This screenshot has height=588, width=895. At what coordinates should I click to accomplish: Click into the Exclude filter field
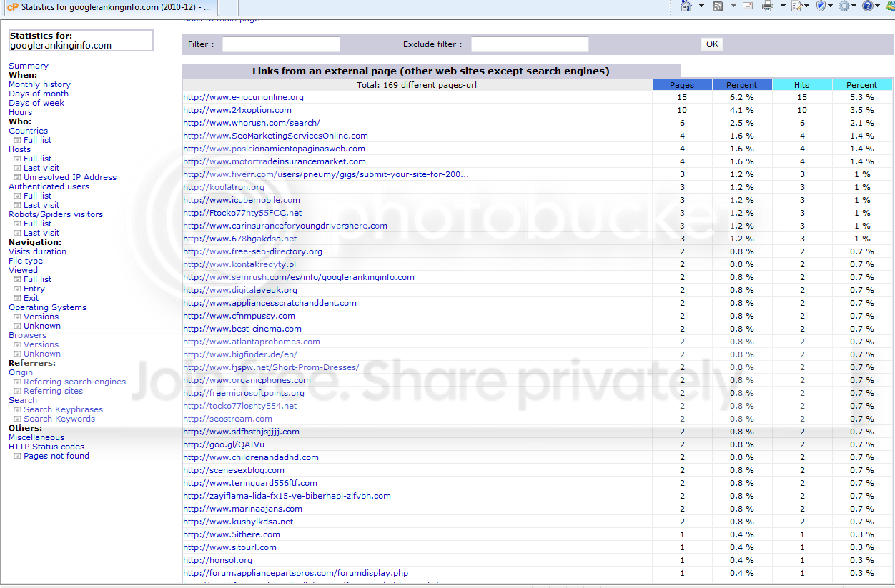(x=530, y=44)
